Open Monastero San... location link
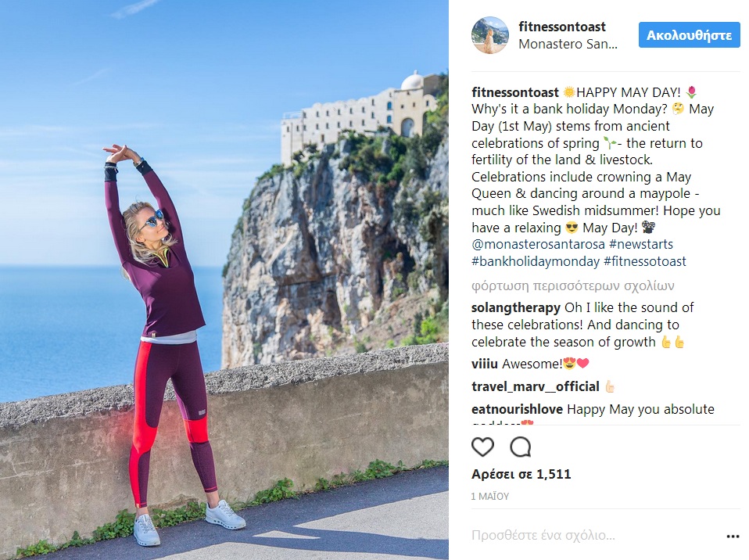The image size is (749, 560). click(x=568, y=45)
